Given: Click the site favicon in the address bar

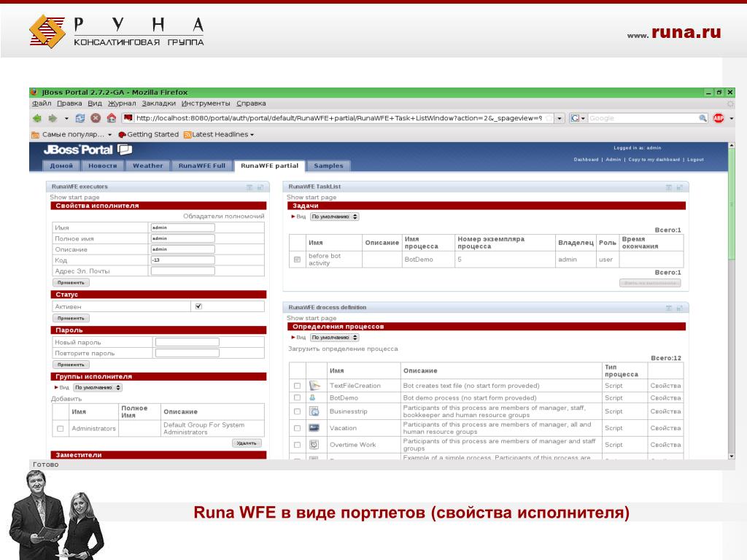Looking at the screenshot, I should [x=128, y=117].
